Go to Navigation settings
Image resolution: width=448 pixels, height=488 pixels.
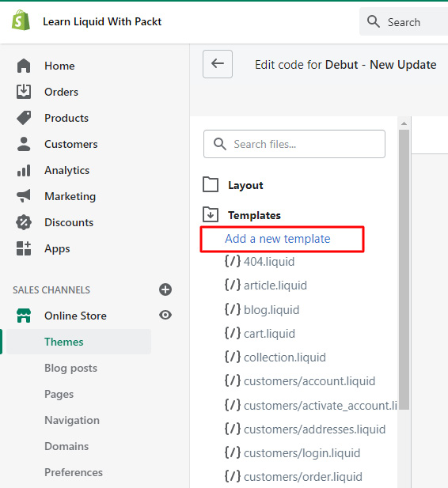[x=72, y=420]
